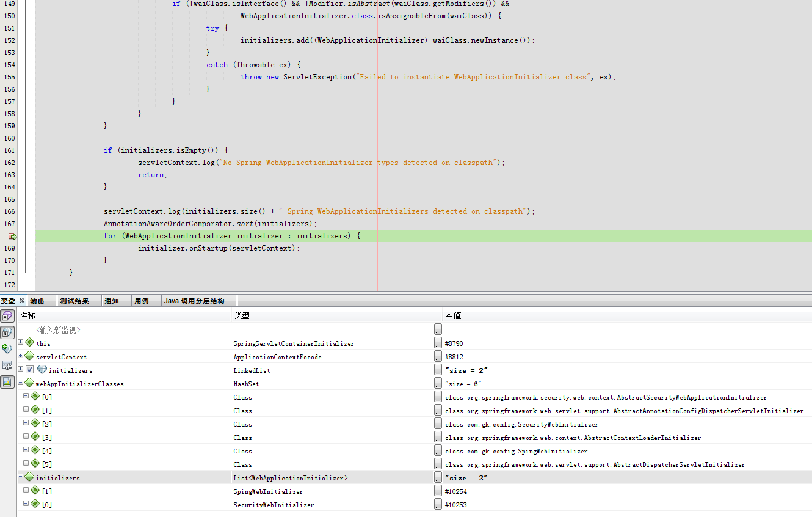Image resolution: width=812 pixels, height=517 pixels.
Task: Collapse the fold marker at line 171
Action: click(26, 272)
